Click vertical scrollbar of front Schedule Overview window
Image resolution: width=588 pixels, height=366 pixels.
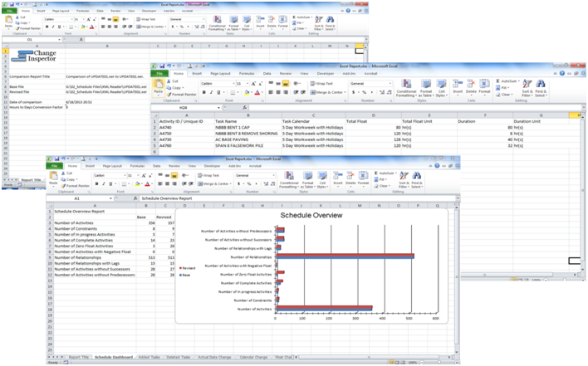click(457, 277)
